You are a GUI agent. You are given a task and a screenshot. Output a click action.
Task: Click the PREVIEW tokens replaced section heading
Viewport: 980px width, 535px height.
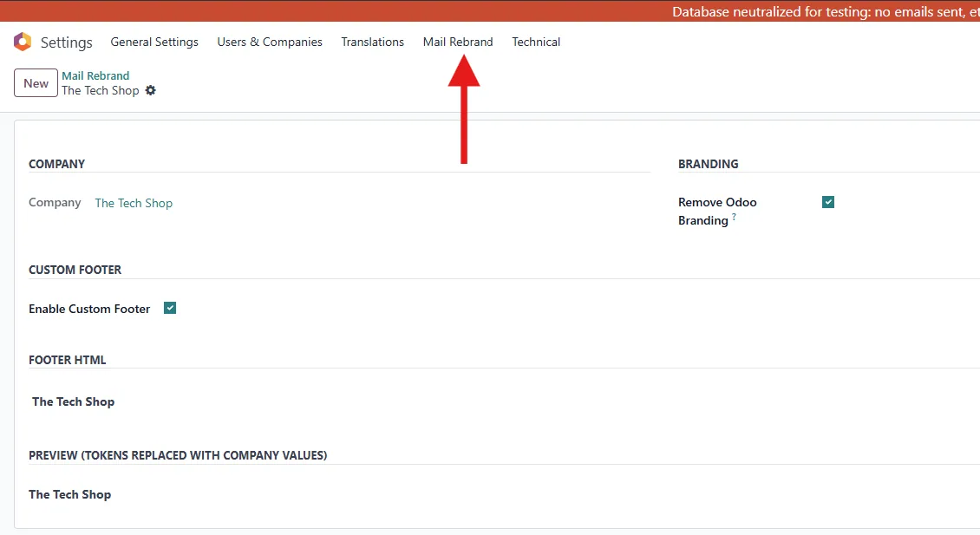click(x=178, y=455)
